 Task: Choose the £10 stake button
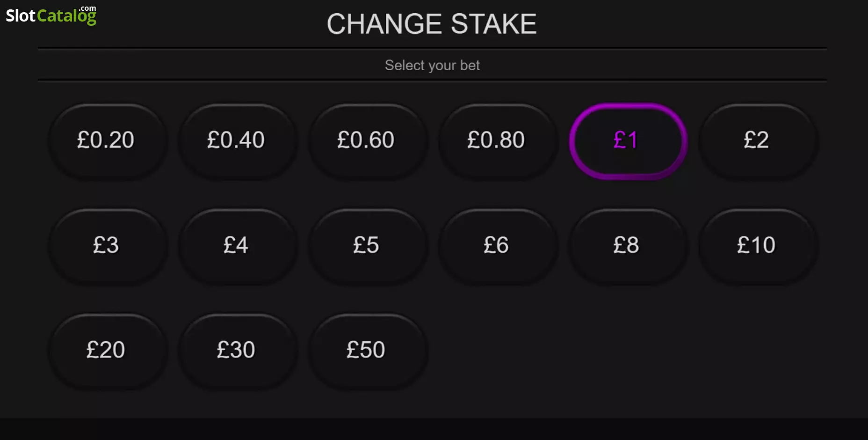click(756, 245)
